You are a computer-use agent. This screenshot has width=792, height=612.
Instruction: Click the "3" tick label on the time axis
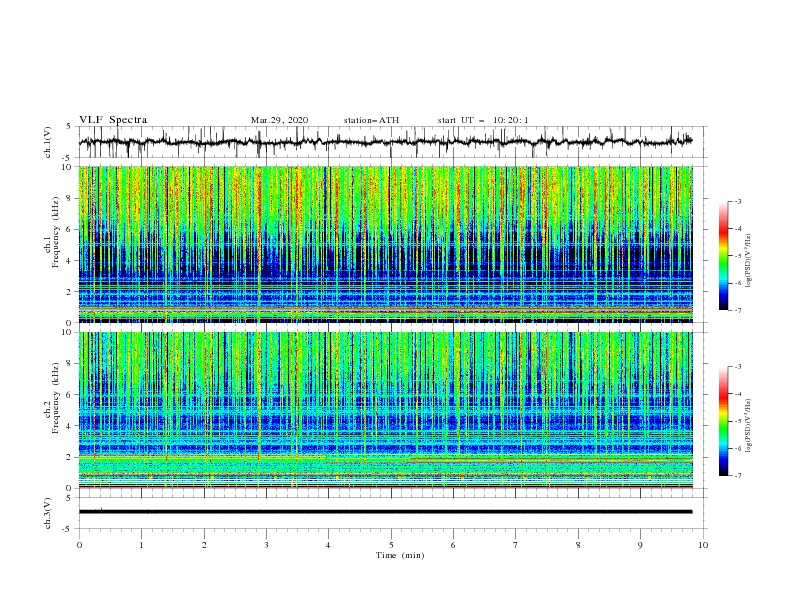[x=266, y=545]
